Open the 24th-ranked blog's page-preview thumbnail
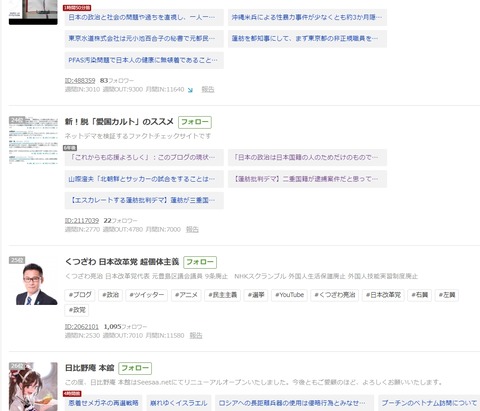The width and height of the screenshot is (480, 411). pos(33,140)
